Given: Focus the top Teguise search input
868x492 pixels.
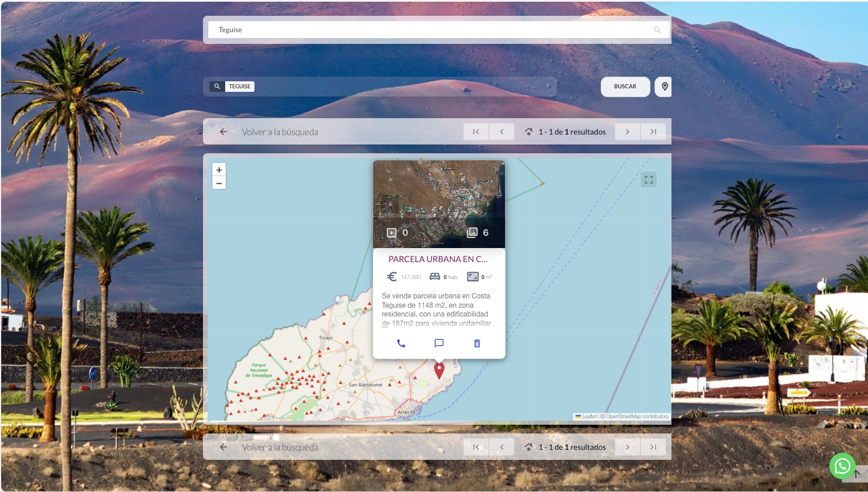Looking at the screenshot, I should (x=439, y=30).
